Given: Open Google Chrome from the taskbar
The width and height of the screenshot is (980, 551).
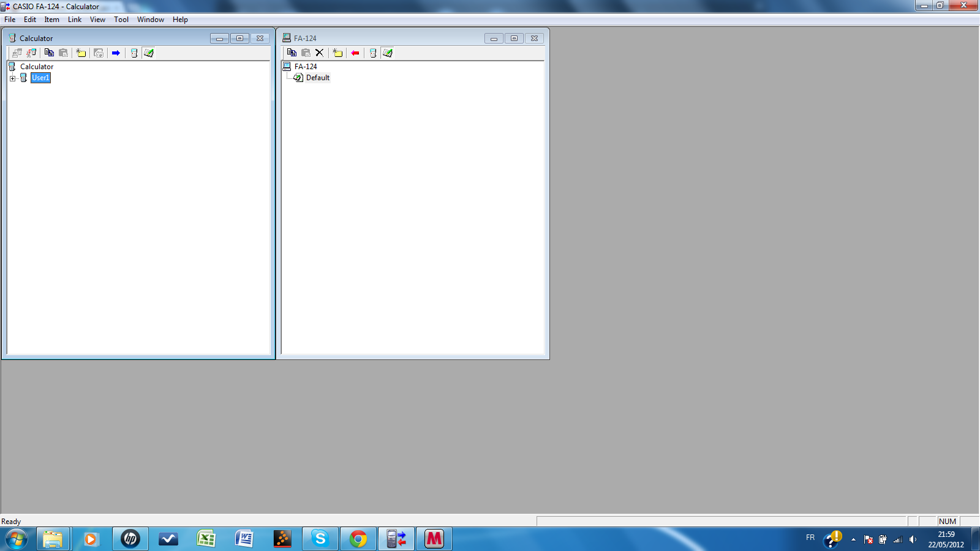Looking at the screenshot, I should click(358, 539).
